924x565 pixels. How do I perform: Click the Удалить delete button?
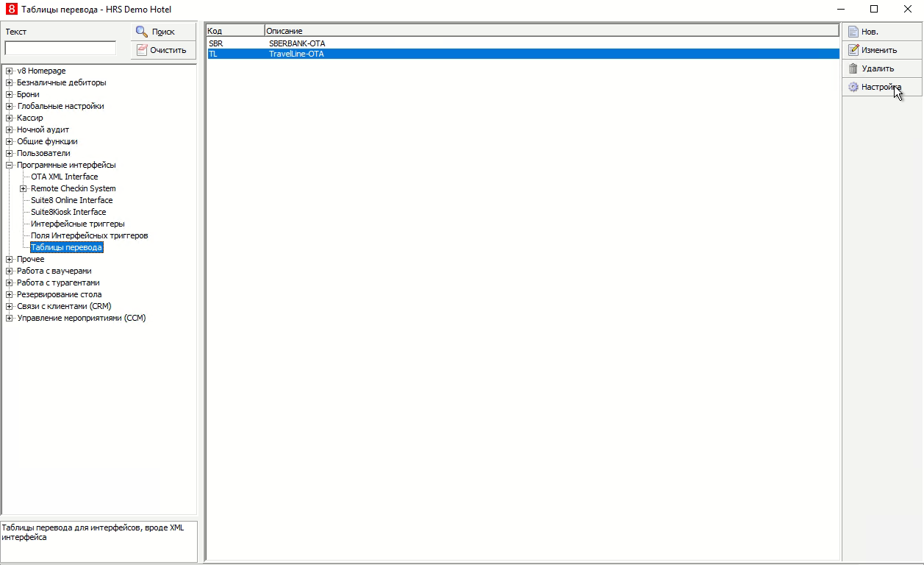click(x=882, y=68)
